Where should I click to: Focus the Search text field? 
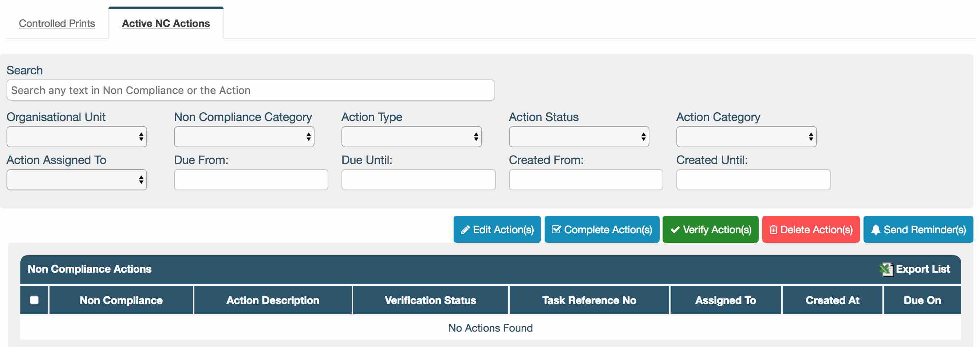tap(250, 90)
